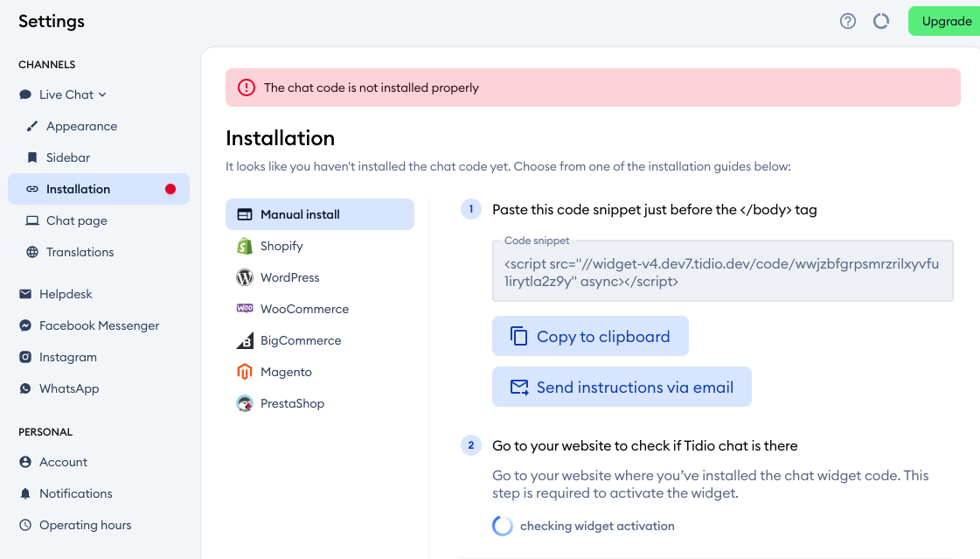Open the Appearance settings
Image resolution: width=980 pixels, height=559 pixels.
pyautogui.click(x=81, y=126)
